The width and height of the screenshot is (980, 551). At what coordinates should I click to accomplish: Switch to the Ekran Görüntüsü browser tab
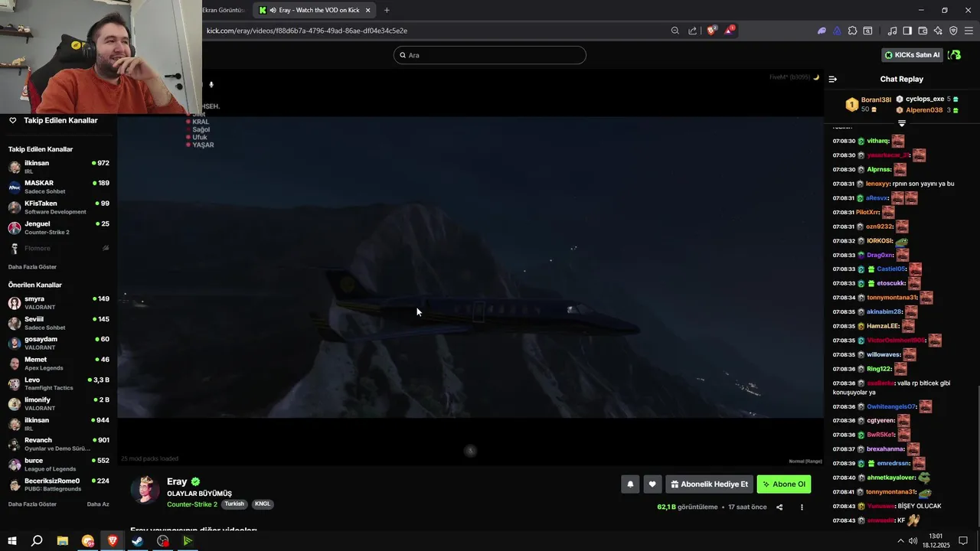[x=224, y=10]
